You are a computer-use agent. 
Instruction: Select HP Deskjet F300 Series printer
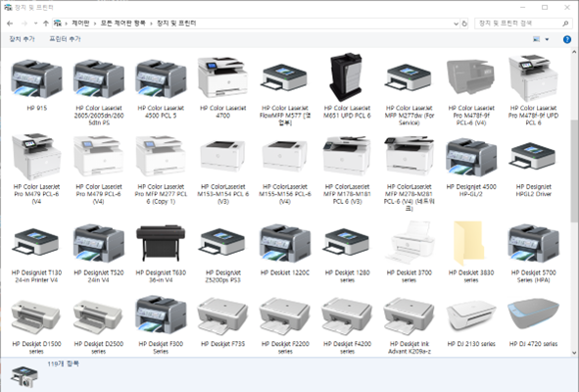coord(161,324)
